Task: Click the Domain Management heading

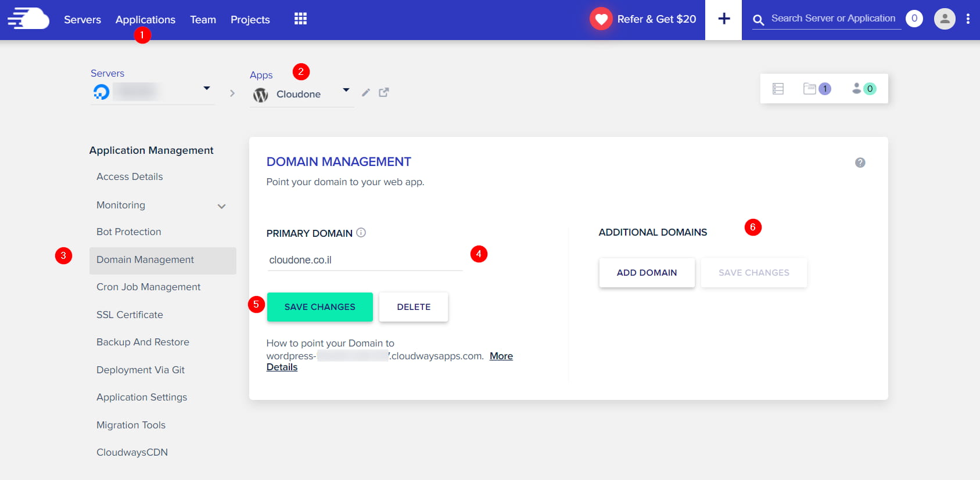Action: [x=339, y=162]
